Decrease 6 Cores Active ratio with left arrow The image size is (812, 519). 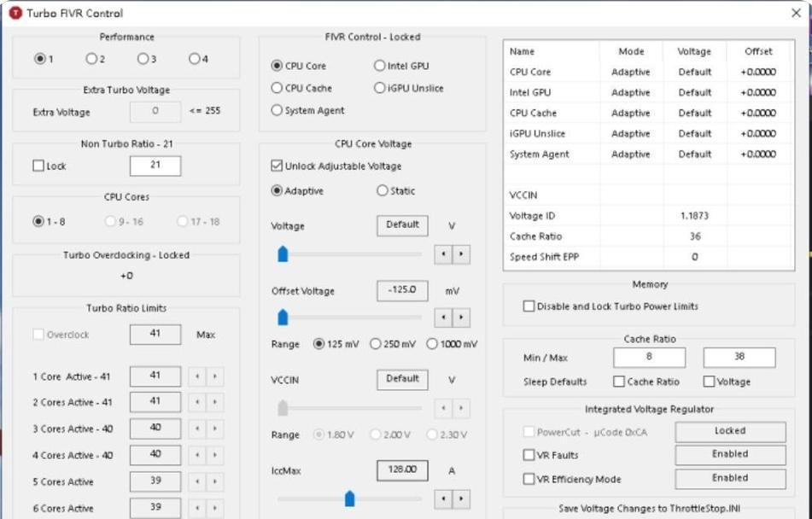click(x=196, y=508)
